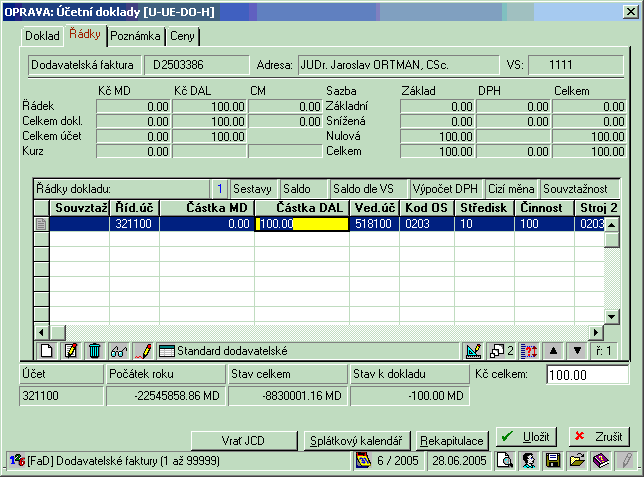644x477 pixels.
Task: Click the Středisk cell 10
Action: [x=484, y=224]
